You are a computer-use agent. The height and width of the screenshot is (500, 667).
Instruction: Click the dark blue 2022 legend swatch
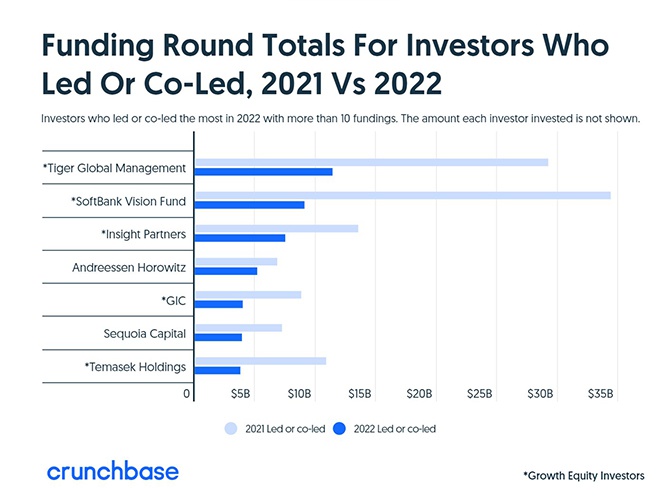coord(338,427)
